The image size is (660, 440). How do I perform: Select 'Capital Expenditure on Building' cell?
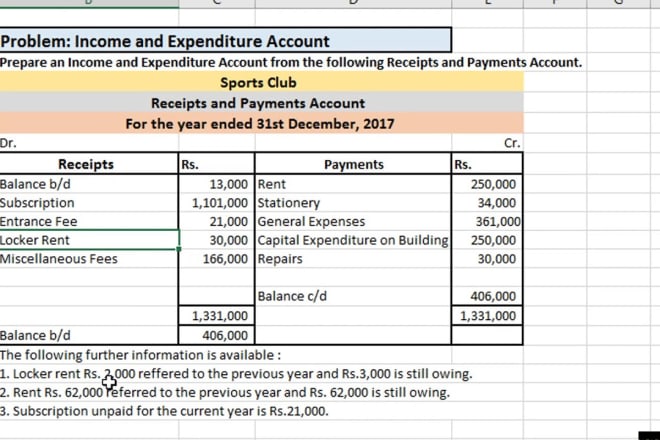pyautogui.click(x=353, y=240)
